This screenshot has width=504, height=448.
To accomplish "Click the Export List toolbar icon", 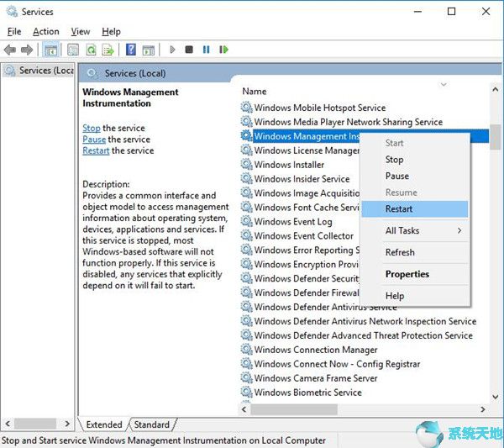I will (108, 50).
